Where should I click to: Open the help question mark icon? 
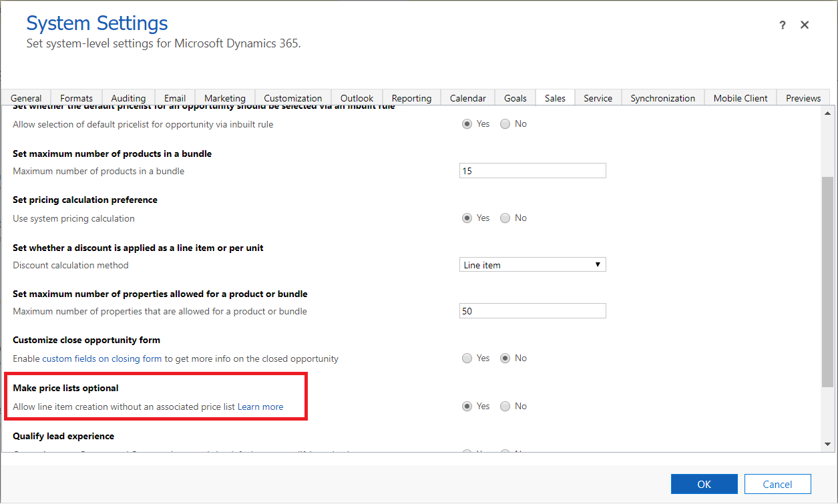(x=783, y=25)
